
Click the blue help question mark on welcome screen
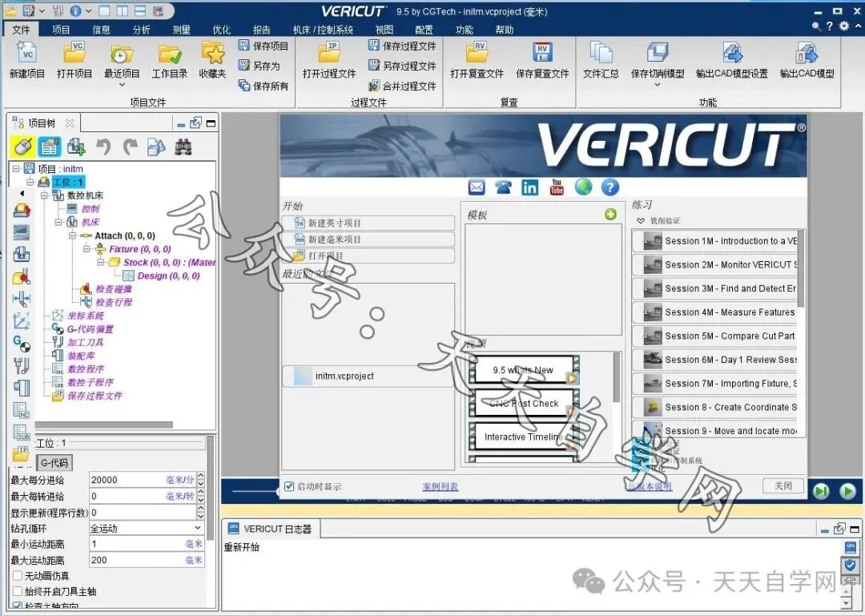pyautogui.click(x=610, y=187)
